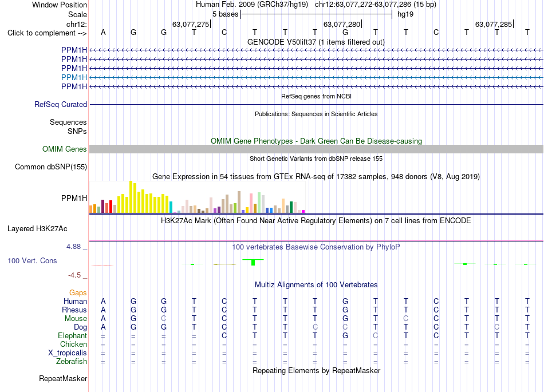Select the Human alignment row label
The width and height of the screenshot is (544, 392).
(x=75, y=302)
